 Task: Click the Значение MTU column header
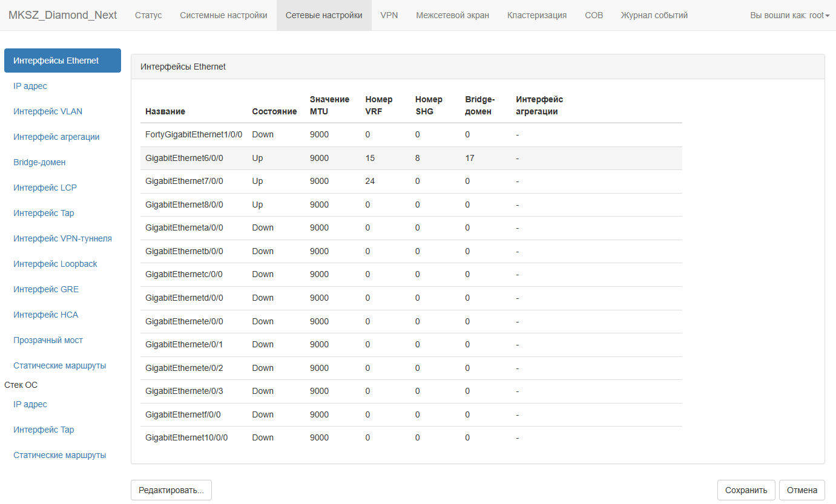tap(329, 105)
